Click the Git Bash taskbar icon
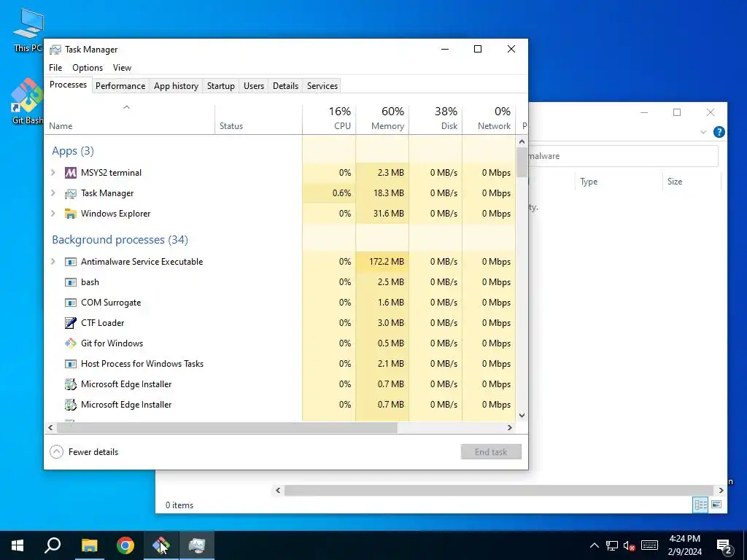The height and width of the screenshot is (560, 747). pos(161,545)
